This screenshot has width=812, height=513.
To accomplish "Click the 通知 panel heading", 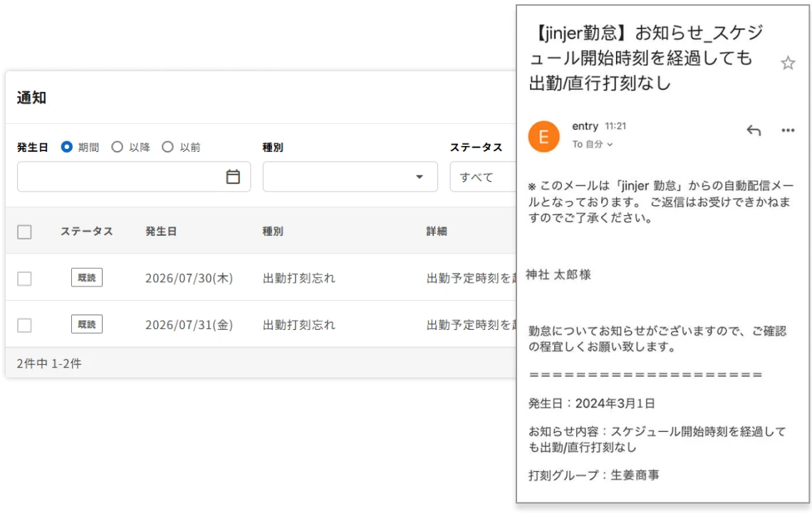I will (31, 98).
